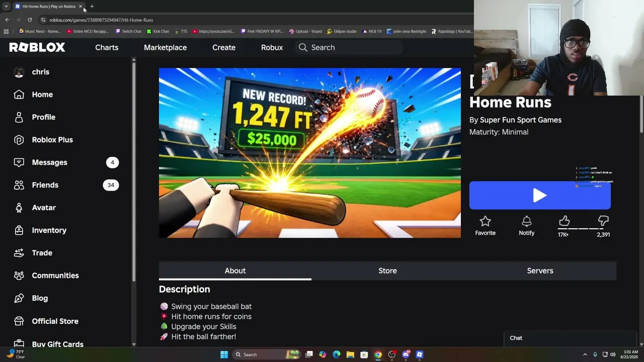Open the Upload - Vizard bookmark
The height and width of the screenshot is (362, 644).
[305, 31]
